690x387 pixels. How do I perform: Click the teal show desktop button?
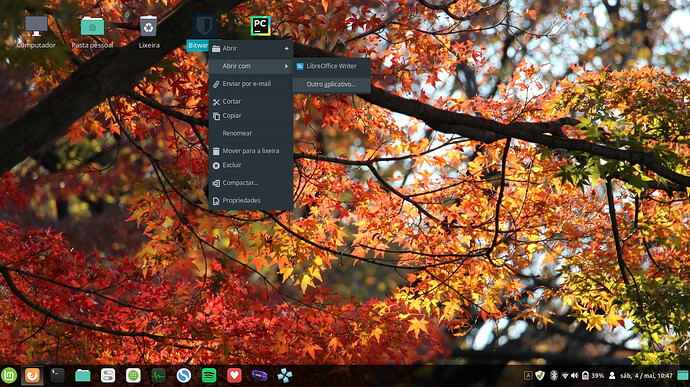pyautogui.click(x=683, y=376)
